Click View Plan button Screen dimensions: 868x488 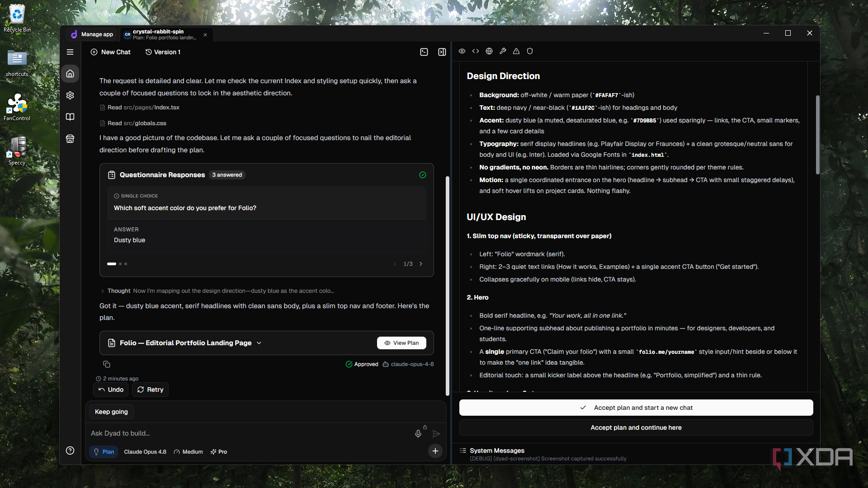401,343
